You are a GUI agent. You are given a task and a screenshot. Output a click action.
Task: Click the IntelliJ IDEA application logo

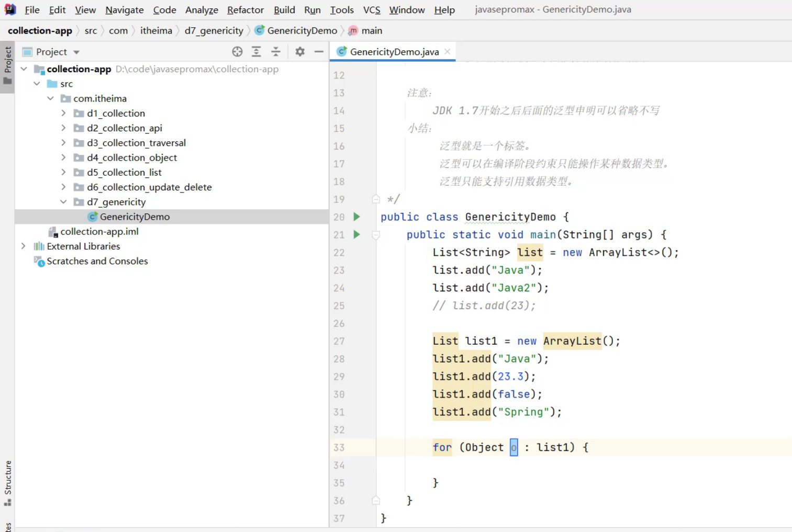10,9
